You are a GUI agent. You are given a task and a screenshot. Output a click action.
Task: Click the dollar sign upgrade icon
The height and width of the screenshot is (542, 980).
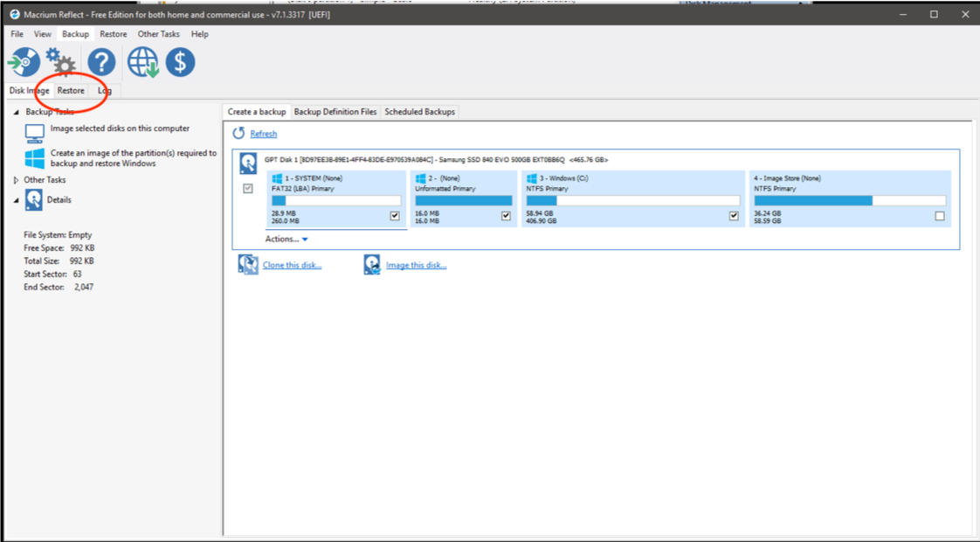pyautogui.click(x=180, y=62)
